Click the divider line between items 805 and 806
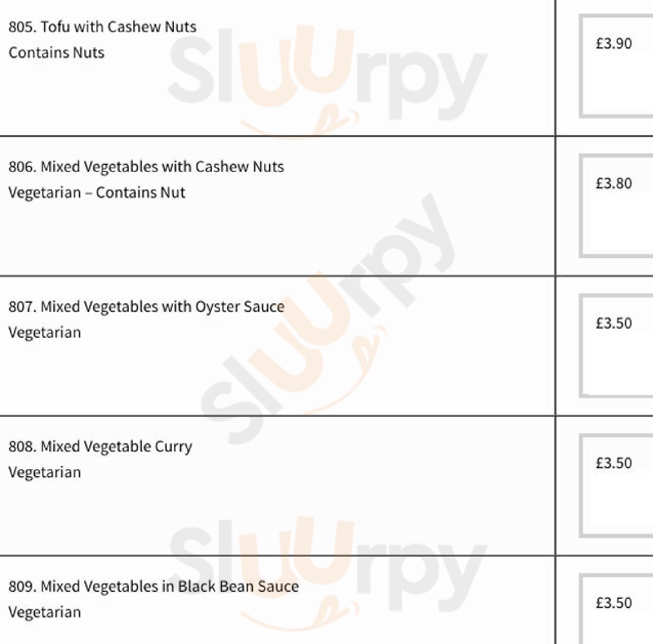The width and height of the screenshot is (653, 644). click(275, 136)
